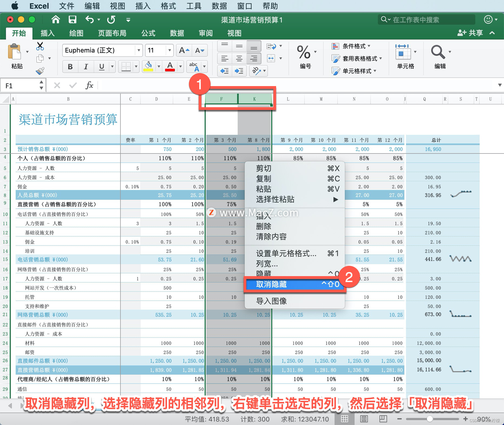504x425 pixels.
Task: Toggle bold formatting
Action: pyautogui.click(x=70, y=67)
